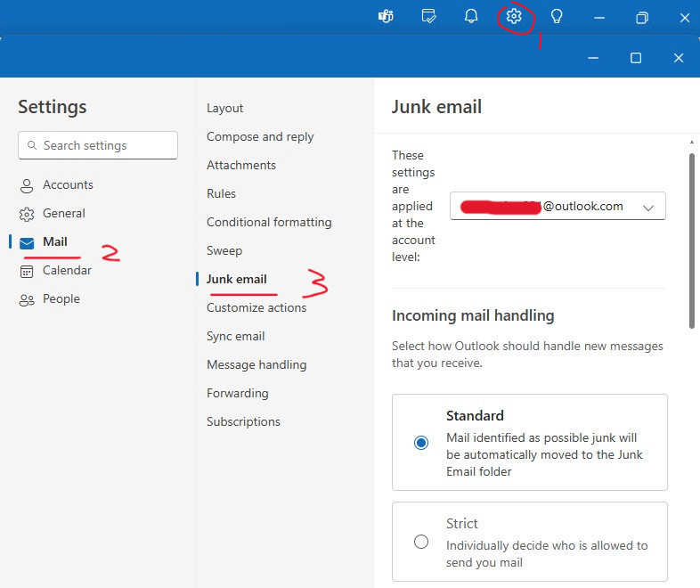This screenshot has height=588, width=700.
Task: Click the Mail envelope icon
Action: coord(27,243)
